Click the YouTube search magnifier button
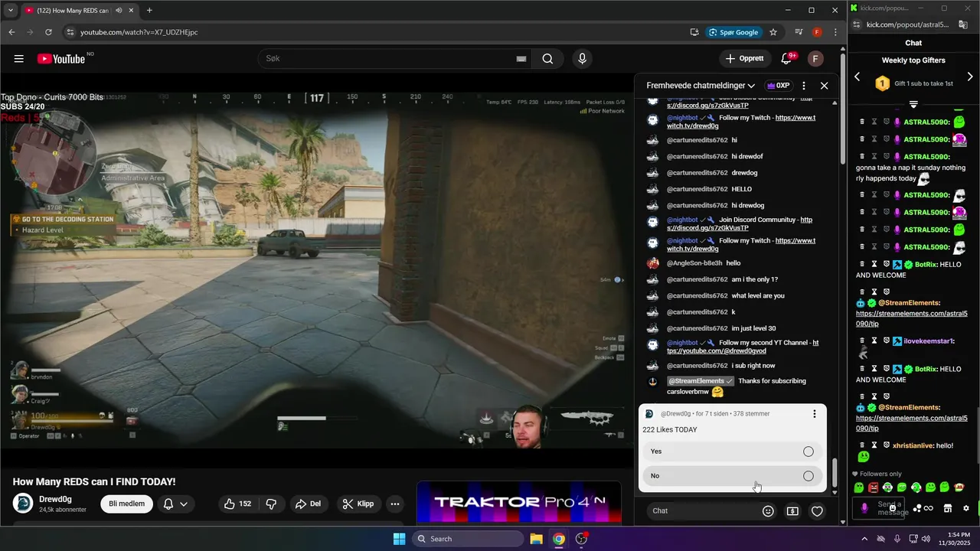 point(547,59)
